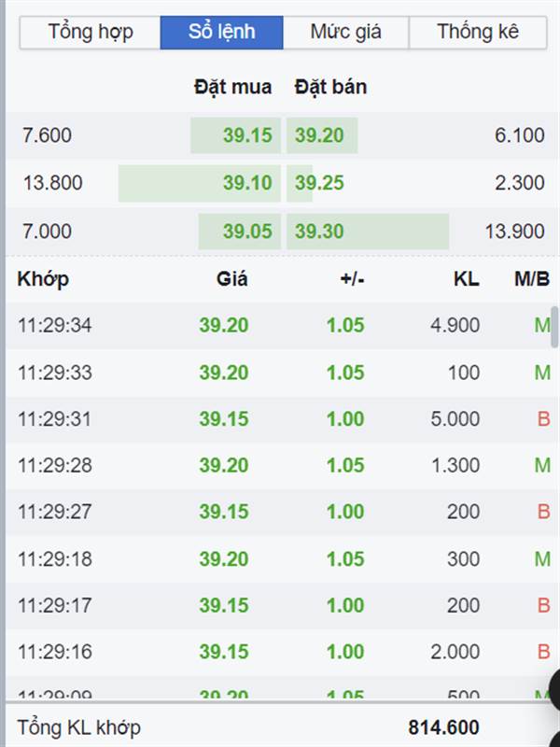Click the KL column header
The image size is (560, 747).
pyautogui.click(x=466, y=279)
